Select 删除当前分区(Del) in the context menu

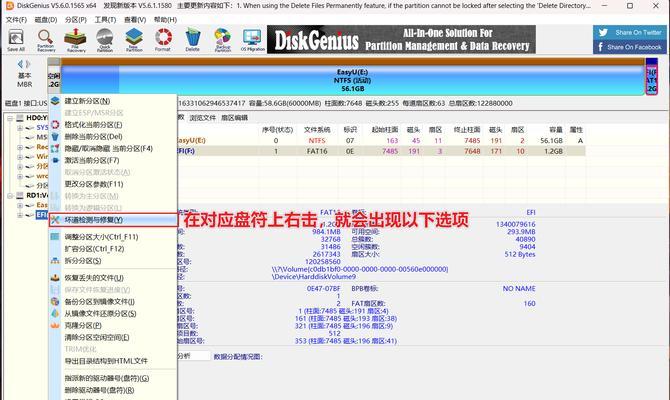click(113, 137)
